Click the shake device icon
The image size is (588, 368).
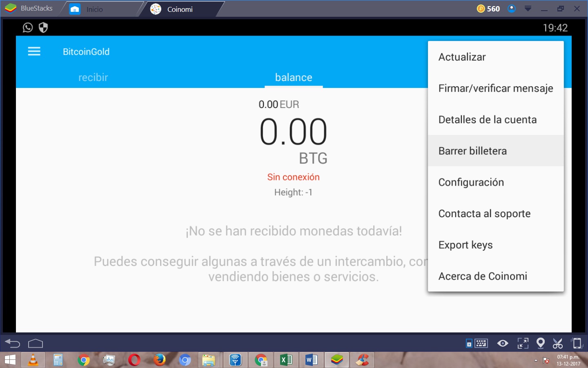(x=577, y=343)
